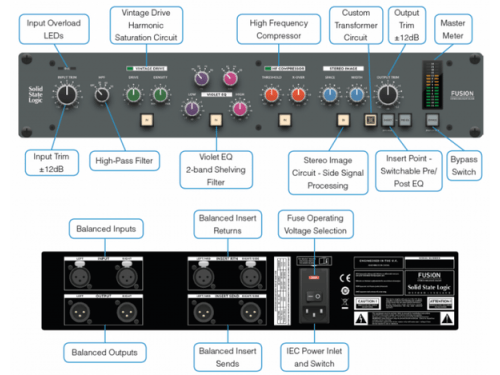This screenshot has height=375, width=500.
Task: Toggle the Vintage Drive IN button
Action: 147,120
